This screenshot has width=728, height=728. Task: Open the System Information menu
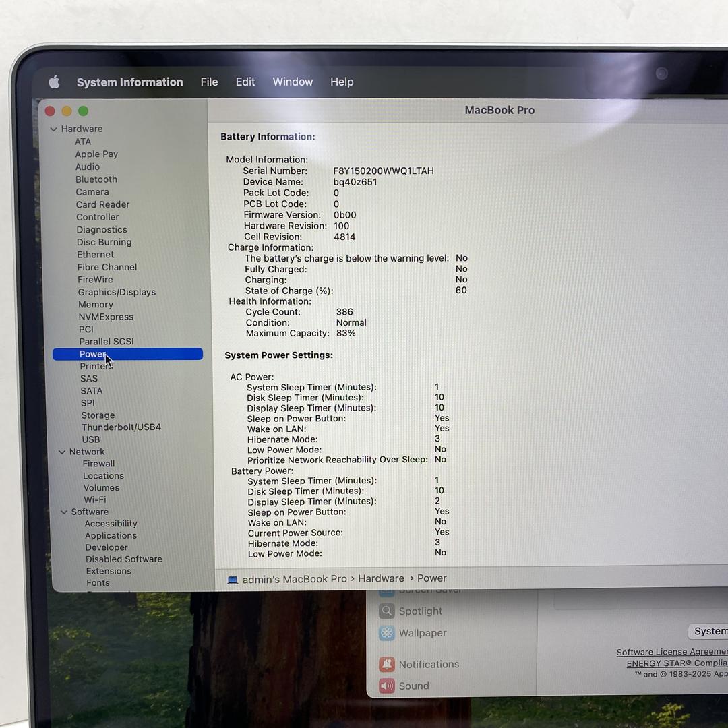129,82
